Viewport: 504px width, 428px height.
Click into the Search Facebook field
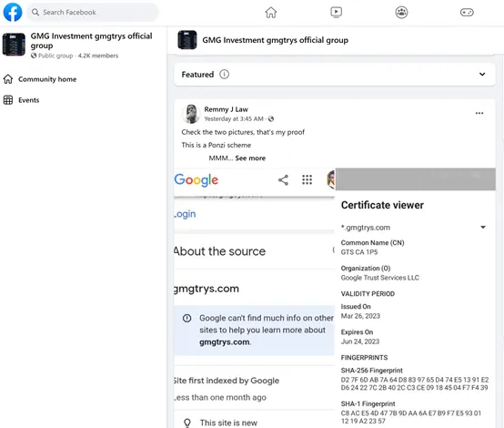point(93,12)
